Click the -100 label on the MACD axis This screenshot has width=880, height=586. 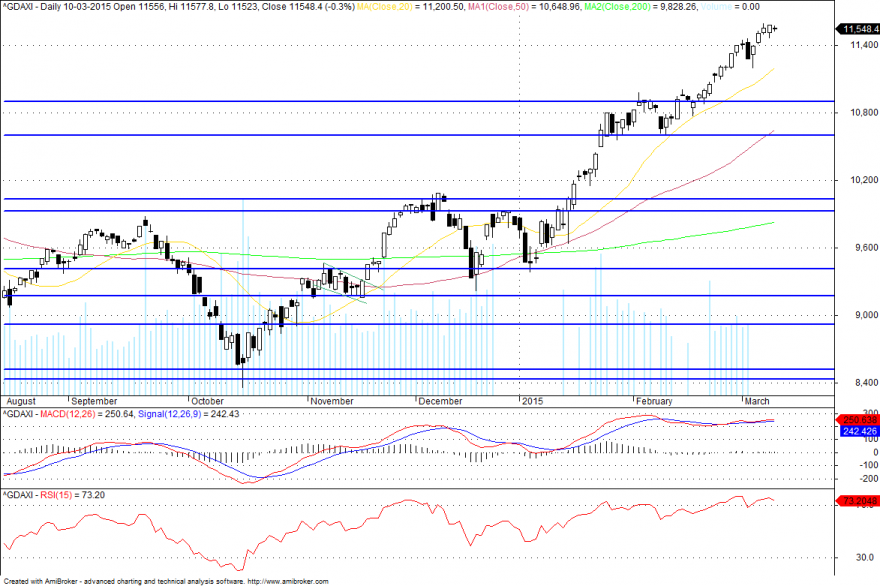tap(869, 465)
